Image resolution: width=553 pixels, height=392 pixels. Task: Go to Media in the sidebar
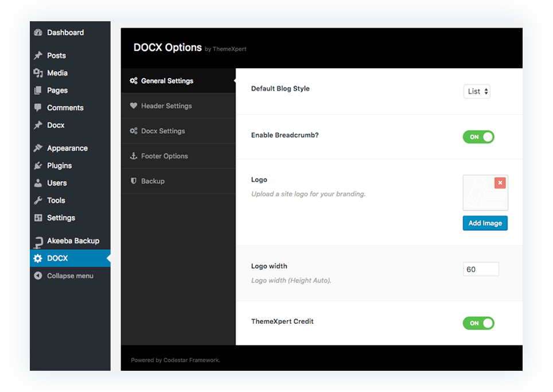70,73
